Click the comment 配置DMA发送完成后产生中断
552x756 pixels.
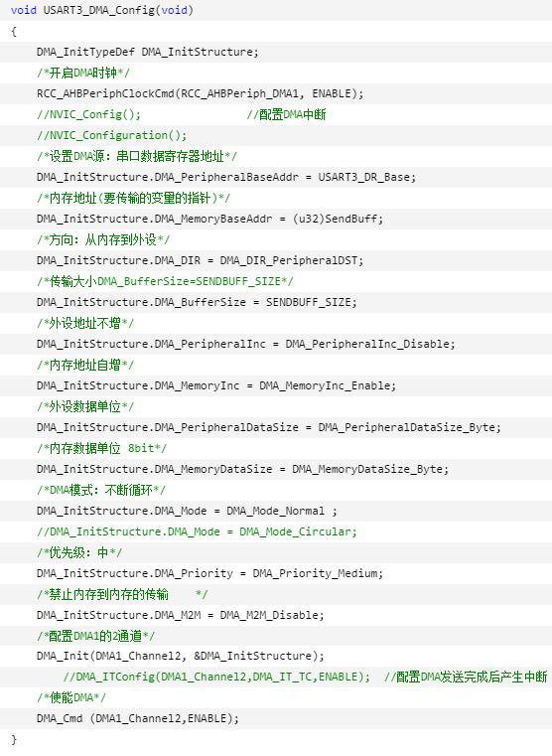point(466,677)
